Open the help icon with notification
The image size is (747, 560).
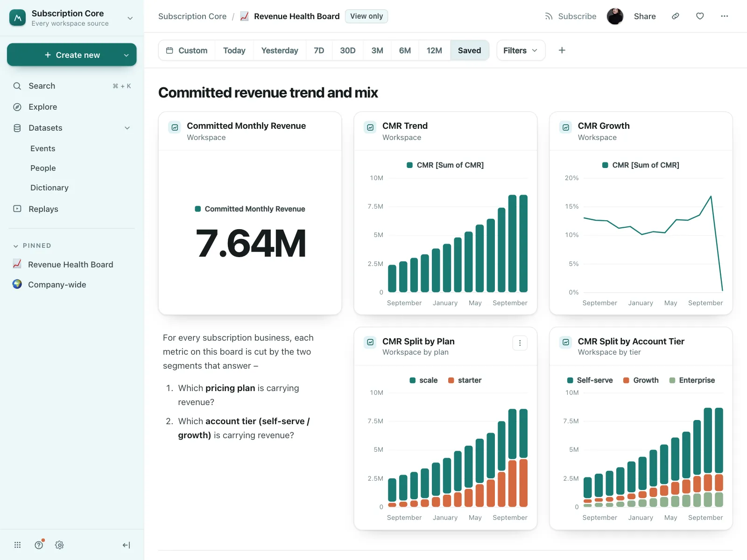click(x=39, y=545)
